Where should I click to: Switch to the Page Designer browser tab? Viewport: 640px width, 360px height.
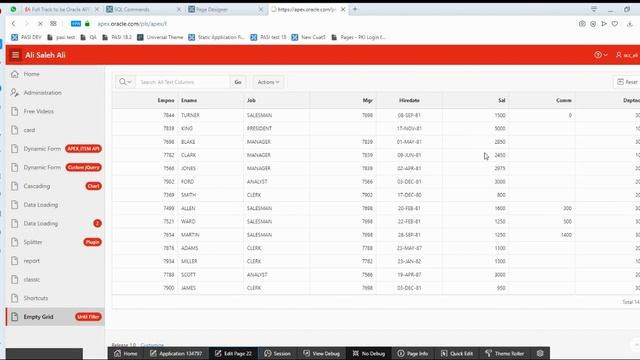click(225, 9)
